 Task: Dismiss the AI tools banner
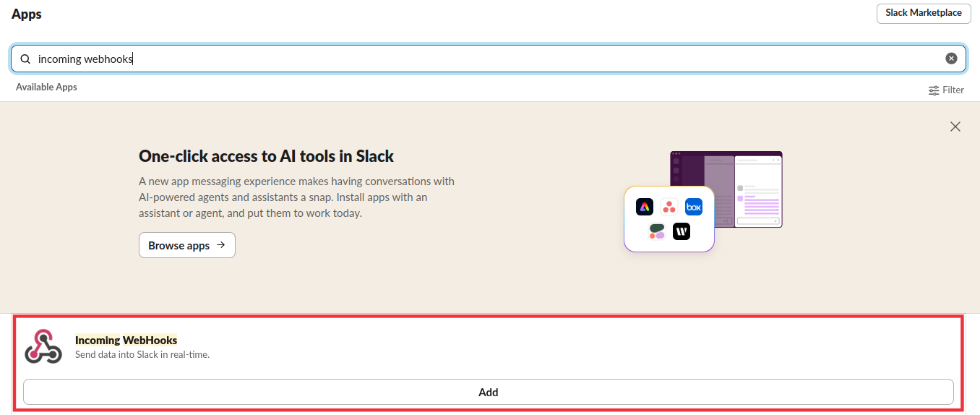[x=955, y=127]
